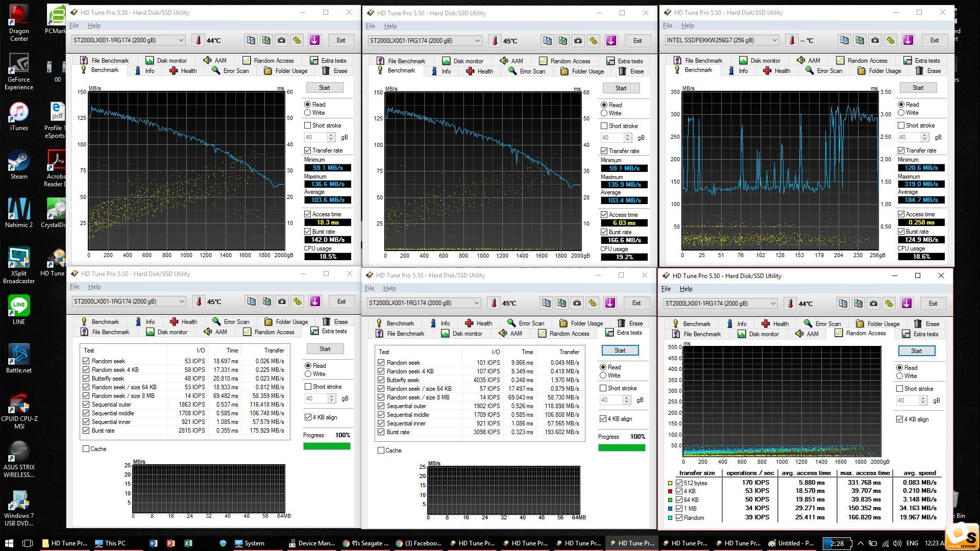Viewport: 980px width, 551px height.
Task: Uncheck the 512 bytes transfer size row
Action: pyautogui.click(x=679, y=483)
